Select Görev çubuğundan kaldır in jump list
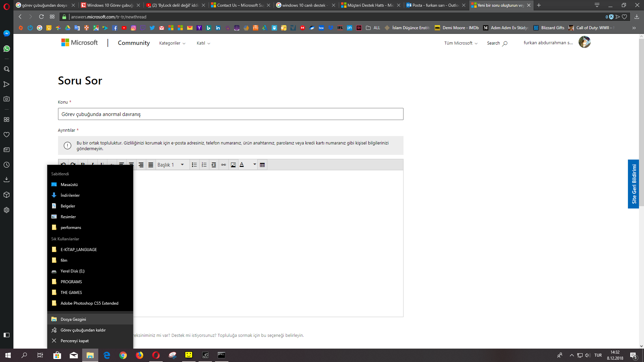Image resolution: width=644 pixels, height=362 pixels. coord(83,330)
